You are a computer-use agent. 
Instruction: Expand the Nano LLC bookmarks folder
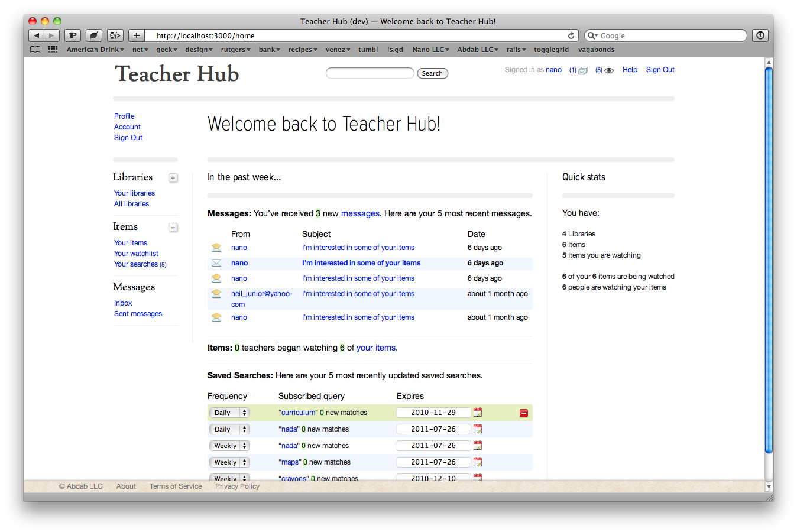click(430, 50)
